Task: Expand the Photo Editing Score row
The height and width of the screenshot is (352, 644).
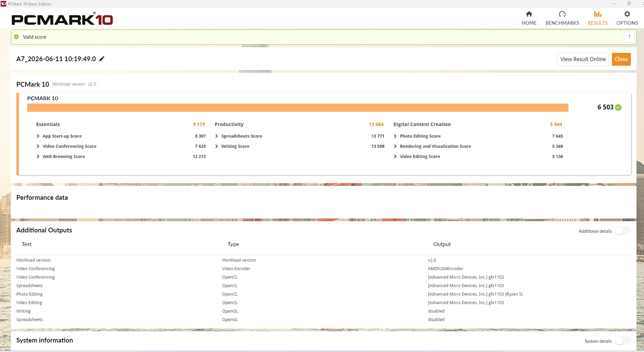Action: (x=395, y=136)
